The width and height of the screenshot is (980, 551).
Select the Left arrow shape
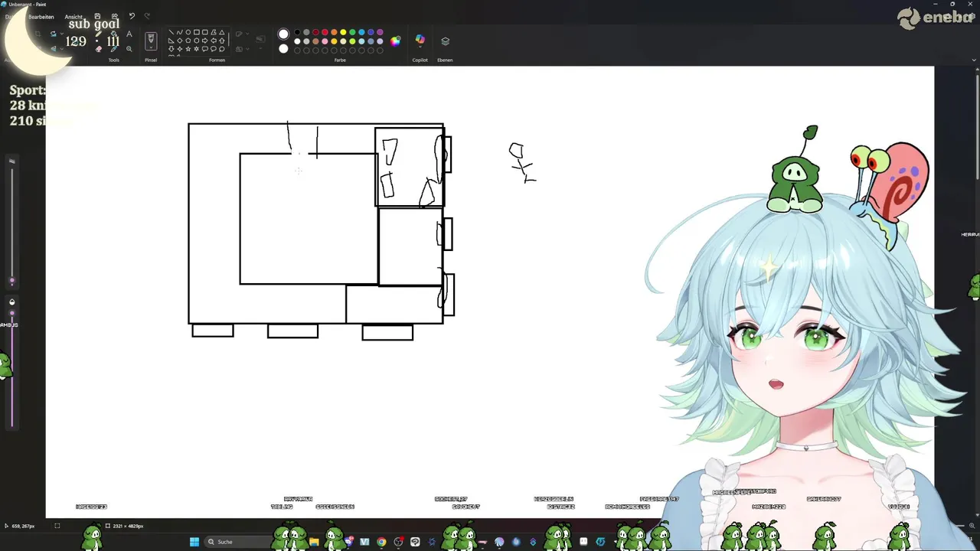point(213,41)
